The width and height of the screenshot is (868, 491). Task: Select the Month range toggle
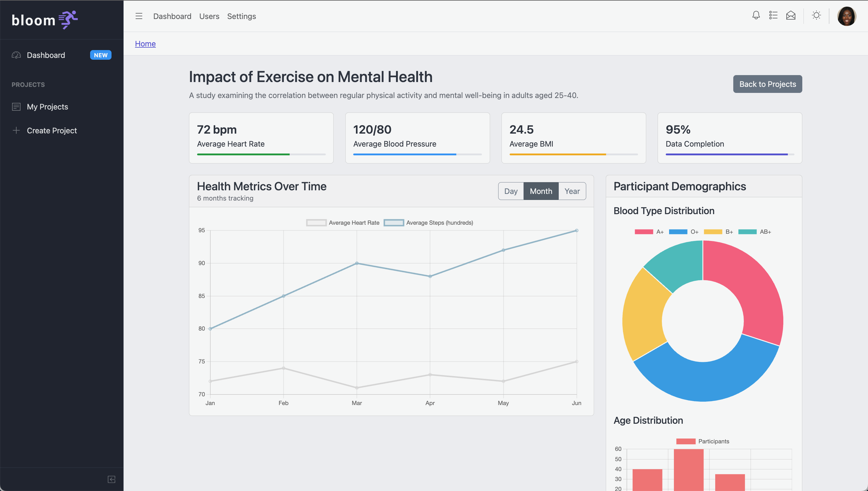pos(541,191)
